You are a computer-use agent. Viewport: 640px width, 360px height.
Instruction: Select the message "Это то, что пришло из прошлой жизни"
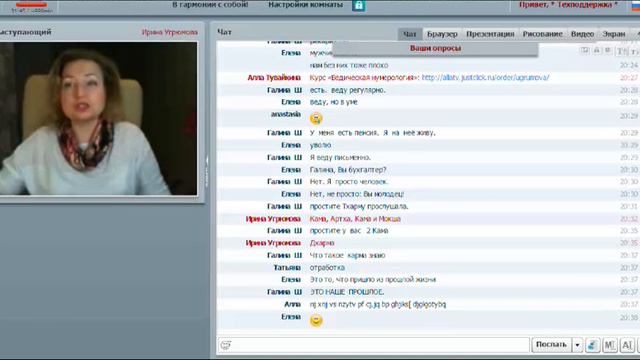coord(373,280)
